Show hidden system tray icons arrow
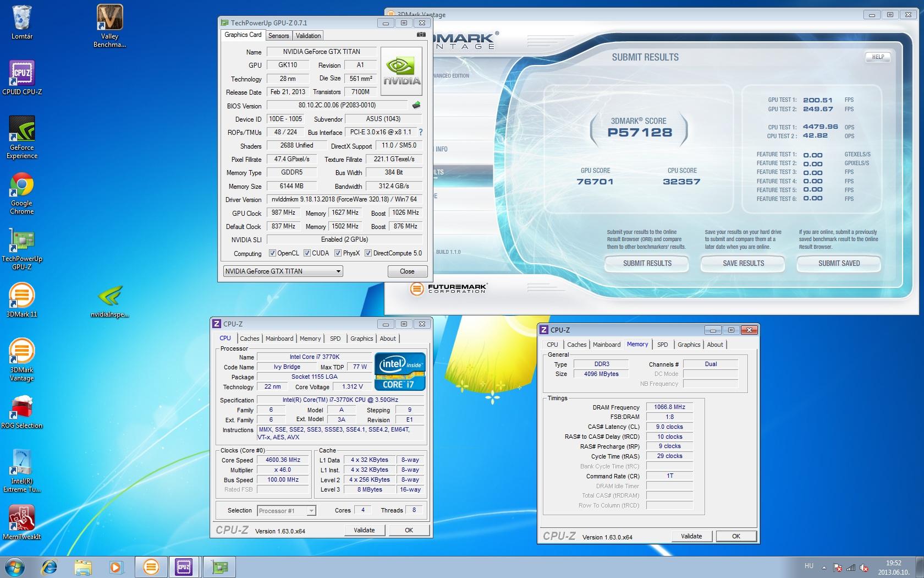Screen dimensions: 924x578 824,568
